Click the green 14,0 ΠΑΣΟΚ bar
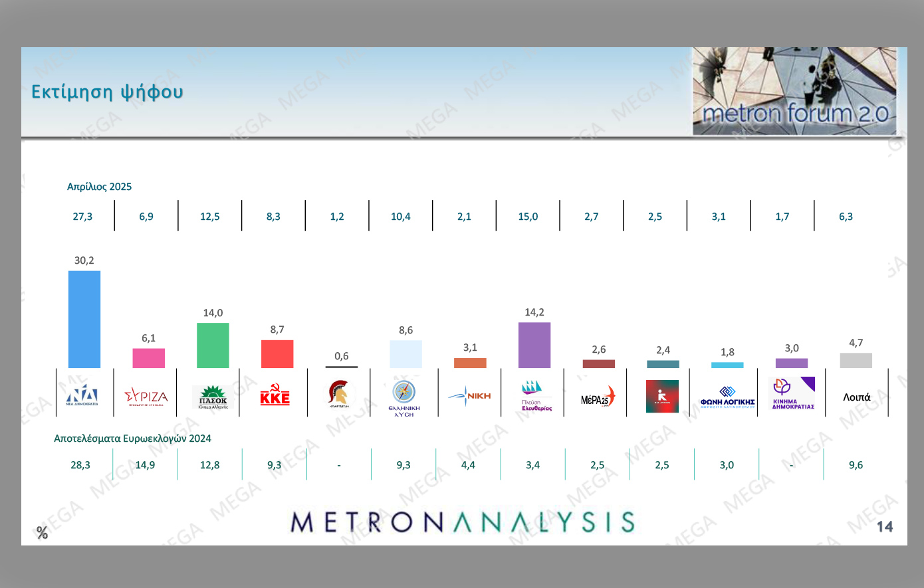This screenshot has width=924, height=588. pos(213,345)
